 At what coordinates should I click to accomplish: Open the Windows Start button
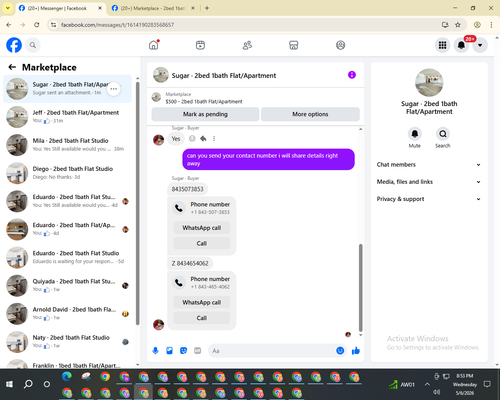point(9,384)
